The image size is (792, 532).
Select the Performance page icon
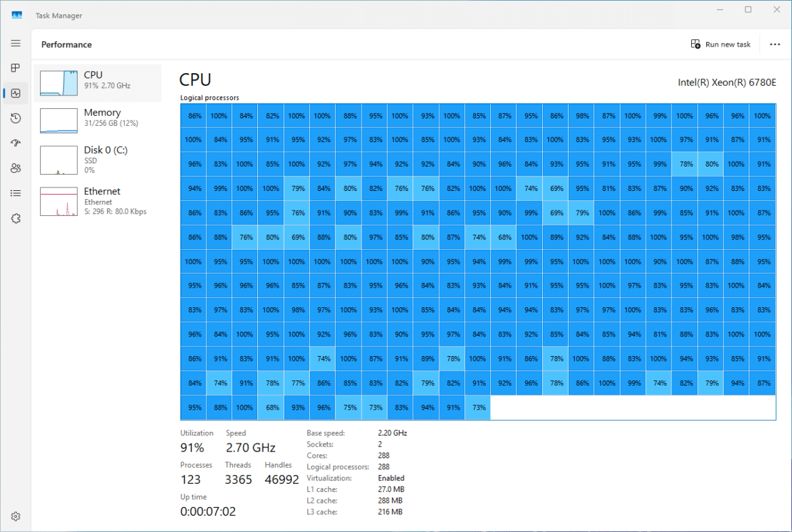click(16, 93)
